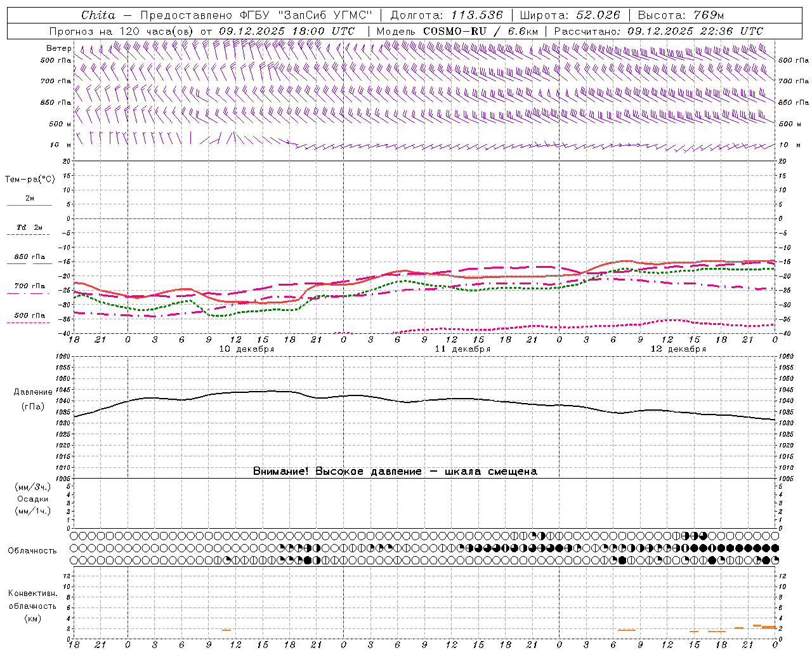The width and height of the screenshot is (812, 650).
Task: Click the "11 декабря" date label
Action: point(462,349)
